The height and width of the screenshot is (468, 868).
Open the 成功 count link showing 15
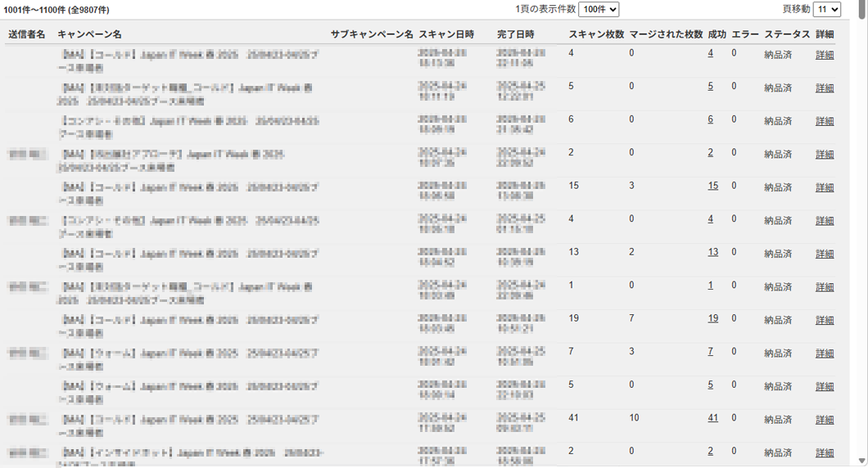[x=712, y=186]
